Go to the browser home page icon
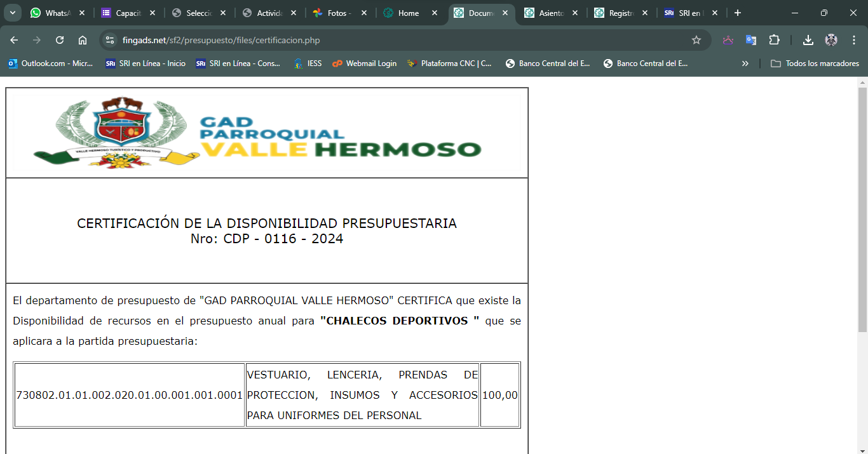The height and width of the screenshot is (454, 868). coord(83,40)
